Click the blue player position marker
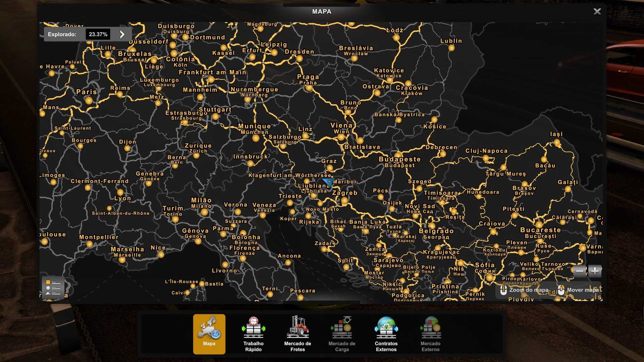This screenshot has width=644, height=362. tap(328, 182)
